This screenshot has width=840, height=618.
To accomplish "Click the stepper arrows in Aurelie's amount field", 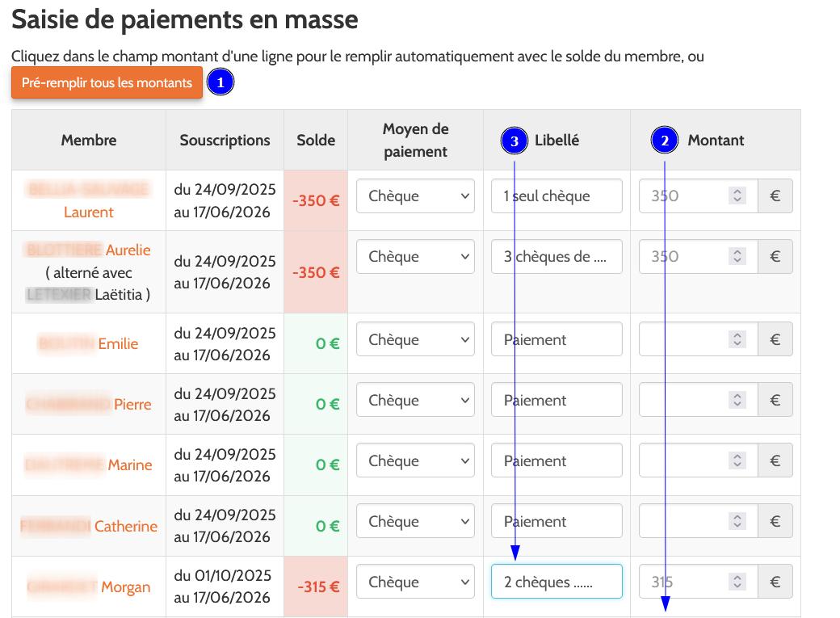I will tap(737, 257).
